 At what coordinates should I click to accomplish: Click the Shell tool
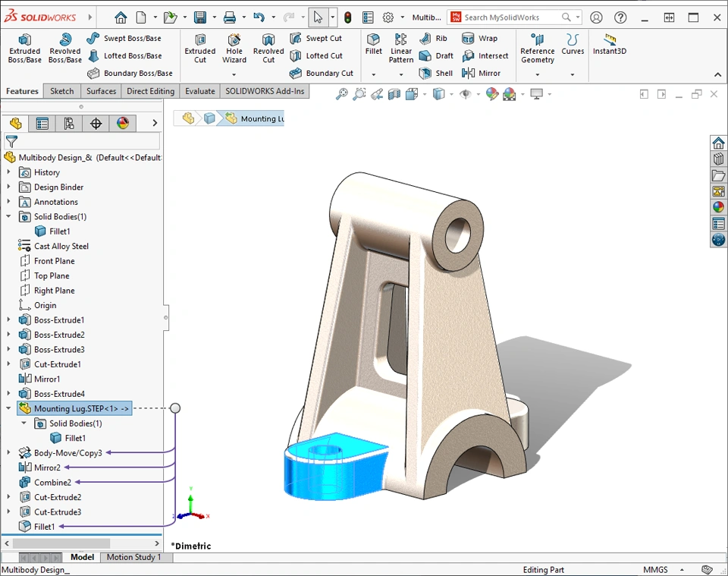[x=435, y=73]
